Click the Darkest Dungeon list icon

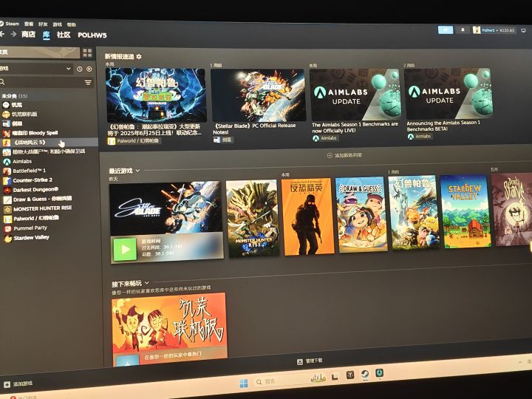[7, 190]
